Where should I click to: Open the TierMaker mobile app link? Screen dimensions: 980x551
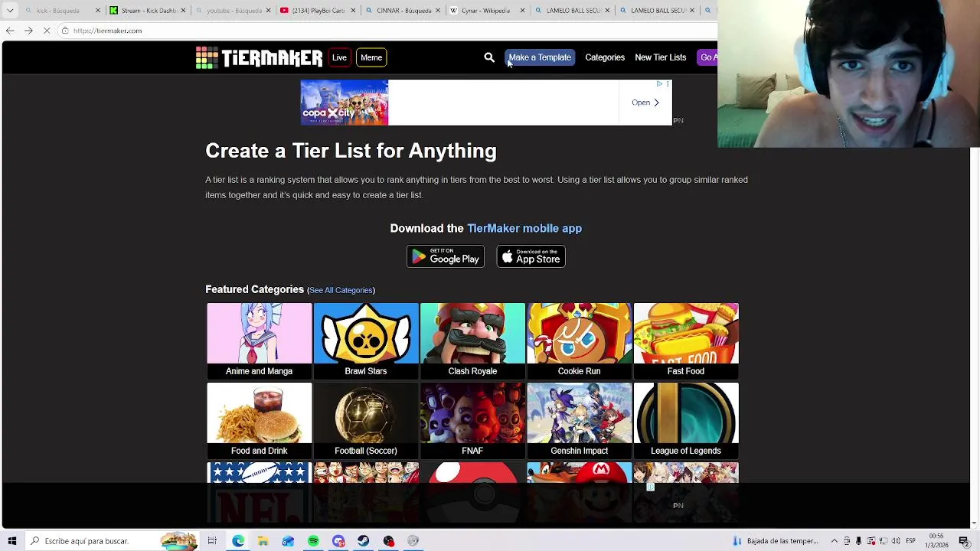(524, 228)
